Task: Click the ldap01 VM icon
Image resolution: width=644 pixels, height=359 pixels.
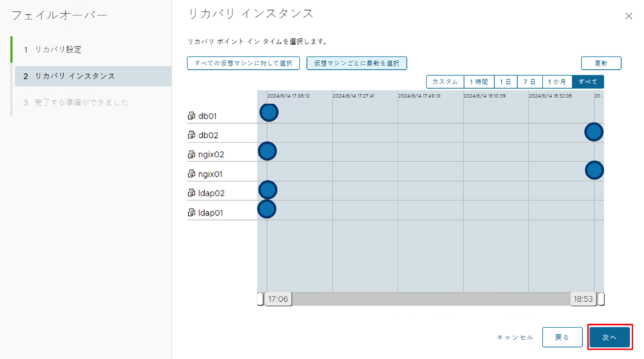Action: 191,212
